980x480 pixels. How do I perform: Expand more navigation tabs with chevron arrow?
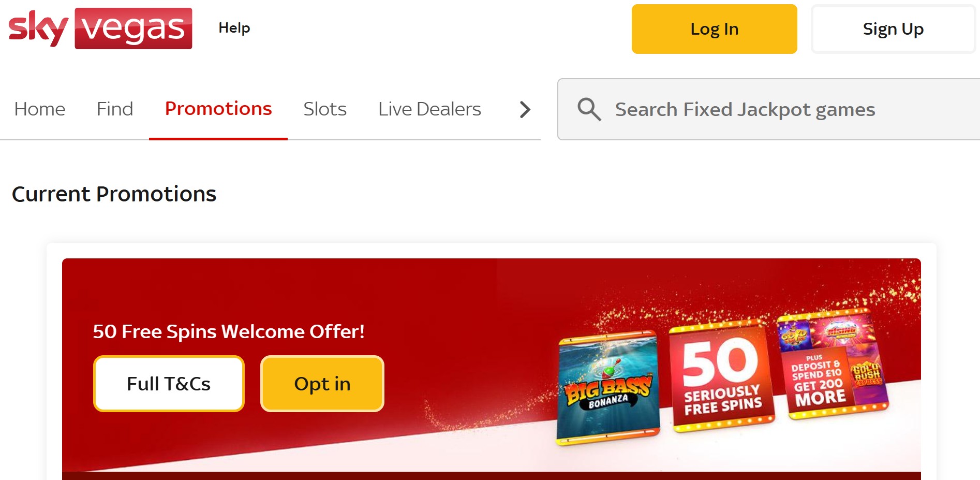(525, 109)
